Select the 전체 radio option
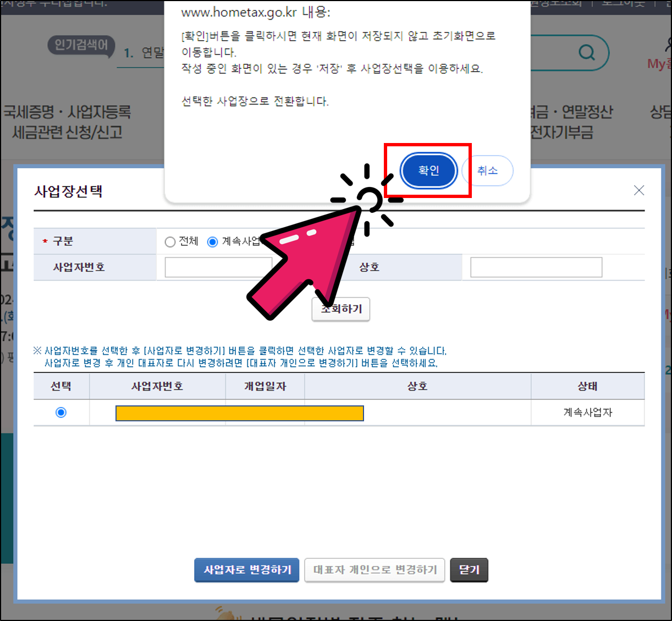Image resolution: width=672 pixels, height=621 pixels. point(170,241)
